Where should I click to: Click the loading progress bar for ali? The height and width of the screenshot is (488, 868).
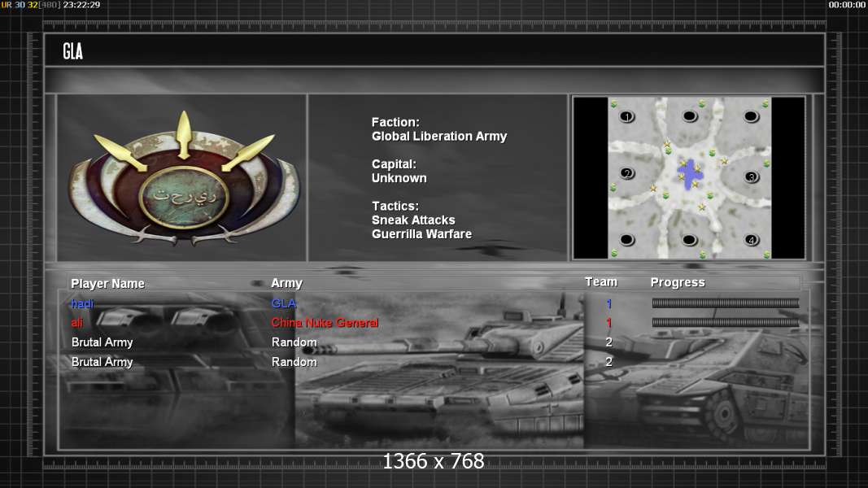pyautogui.click(x=725, y=323)
